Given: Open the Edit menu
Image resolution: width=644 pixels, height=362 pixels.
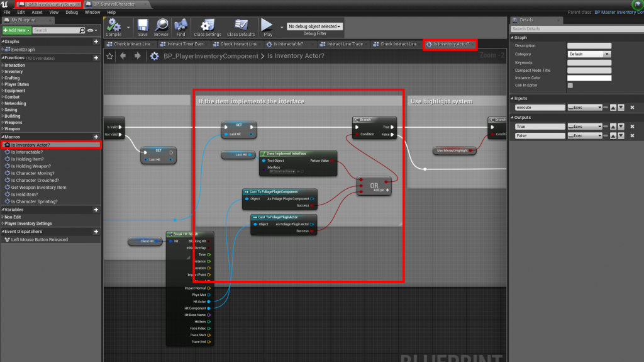Looking at the screenshot, I should click(21, 13).
